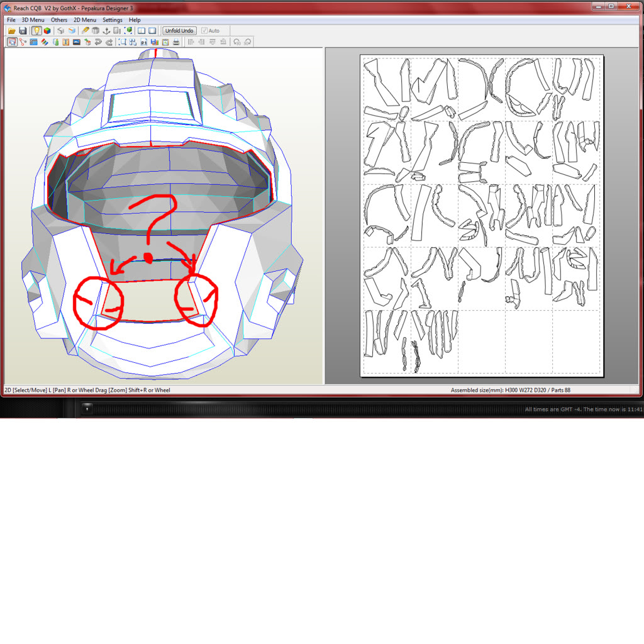
Task: Click the align left icon
Action: point(191,42)
